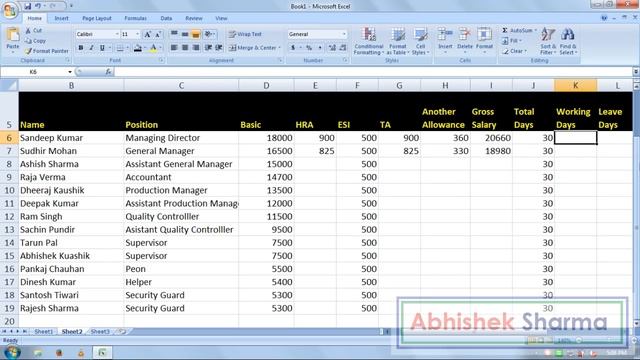Switch to the Review tab
The width and height of the screenshot is (640, 360).
tap(193, 18)
